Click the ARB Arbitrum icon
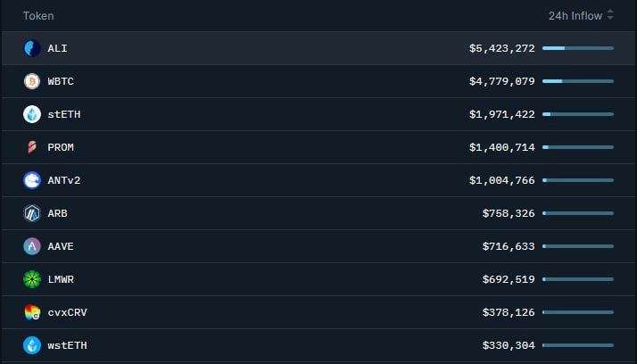This screenshot has height=364, width=637. pyautogui.click(x=32, y=213)
